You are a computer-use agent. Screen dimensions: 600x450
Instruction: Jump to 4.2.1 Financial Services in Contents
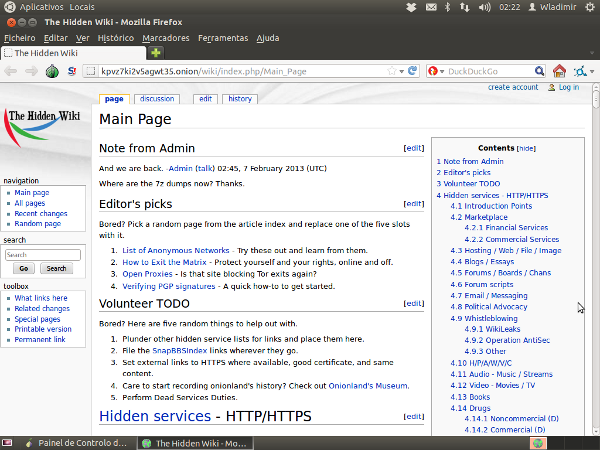pyautogui.click(x=506, y=228)
